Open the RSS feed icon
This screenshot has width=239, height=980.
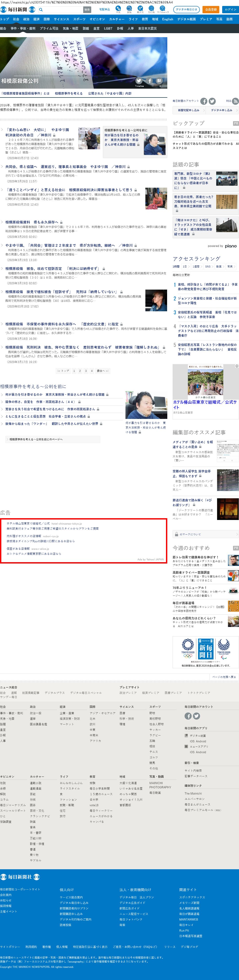coord(235,101)
